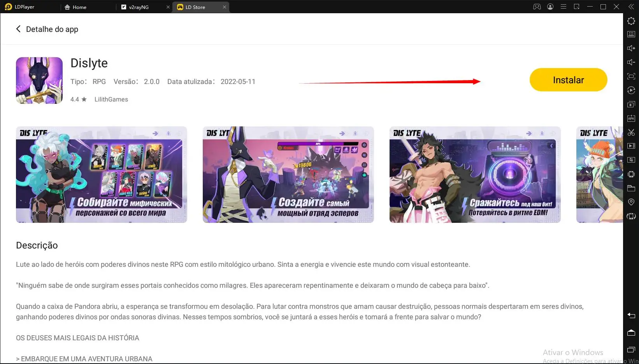Click paragraph starting 'Quando a caixa de Pandora'
The height and width of the screenshot is (364, 639).
(300, 311)
